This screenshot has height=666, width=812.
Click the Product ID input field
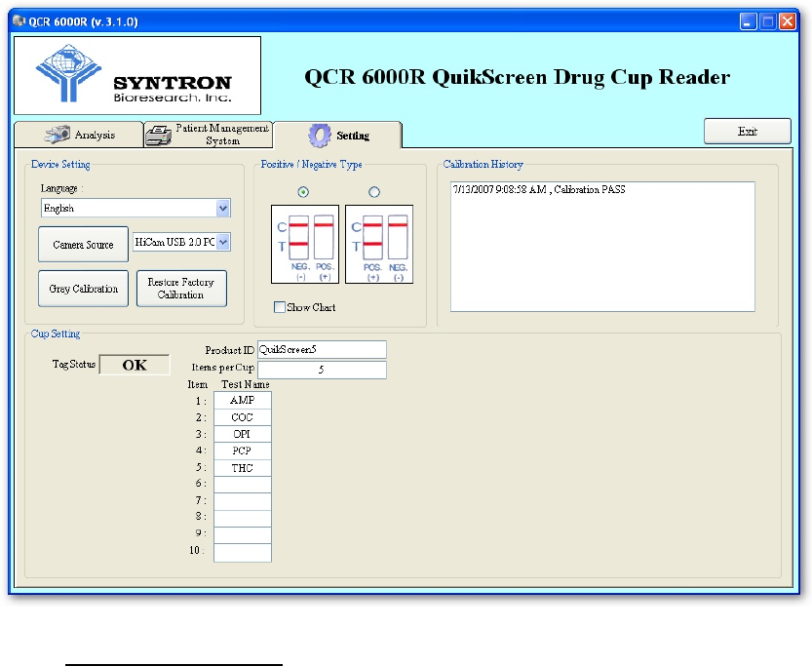322,349
